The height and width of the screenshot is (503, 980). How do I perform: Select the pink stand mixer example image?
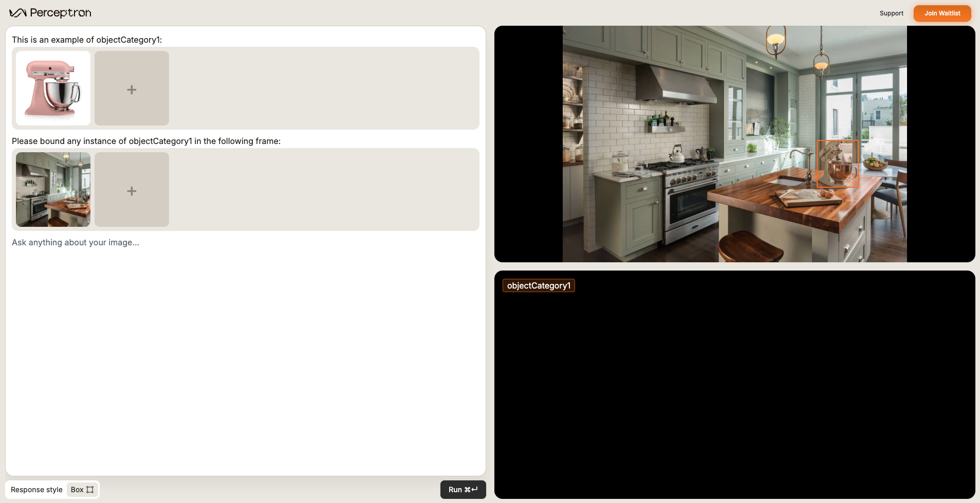[x=52, y=88]
